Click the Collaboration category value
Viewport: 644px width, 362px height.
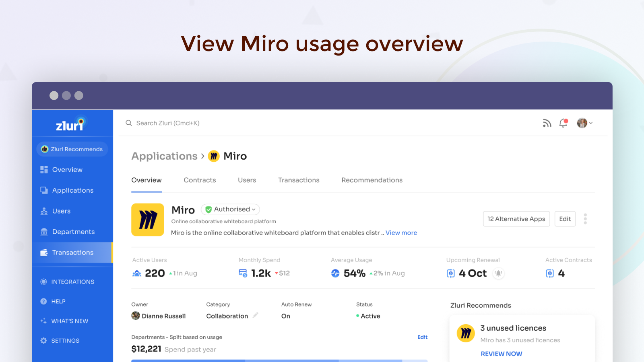pyautogui.click(x=227, y=316)
